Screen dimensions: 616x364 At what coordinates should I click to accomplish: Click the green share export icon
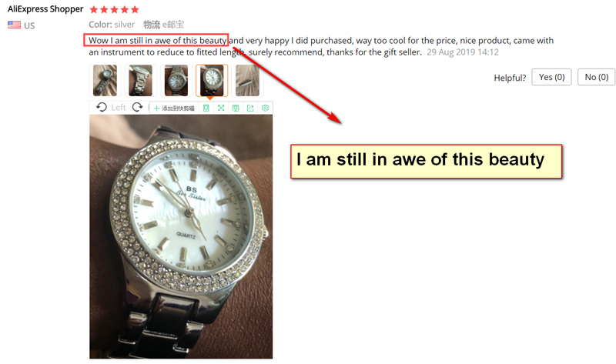tap(250, 108)
